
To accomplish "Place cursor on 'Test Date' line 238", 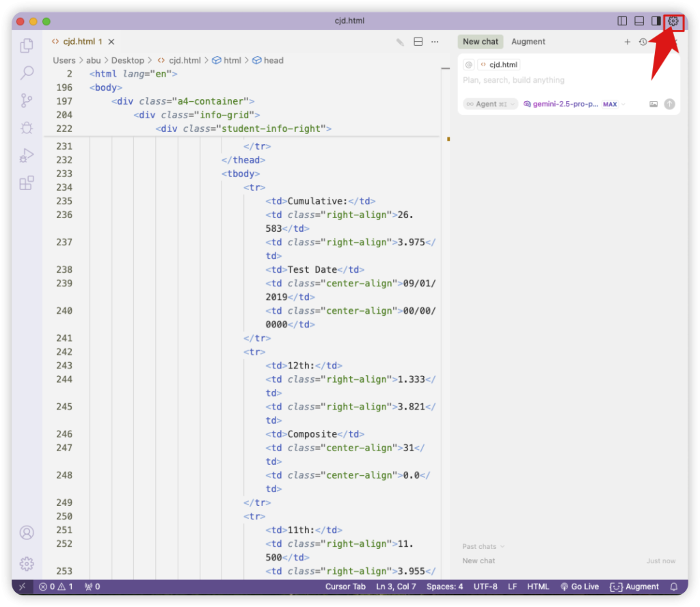I will click(312, 269).
